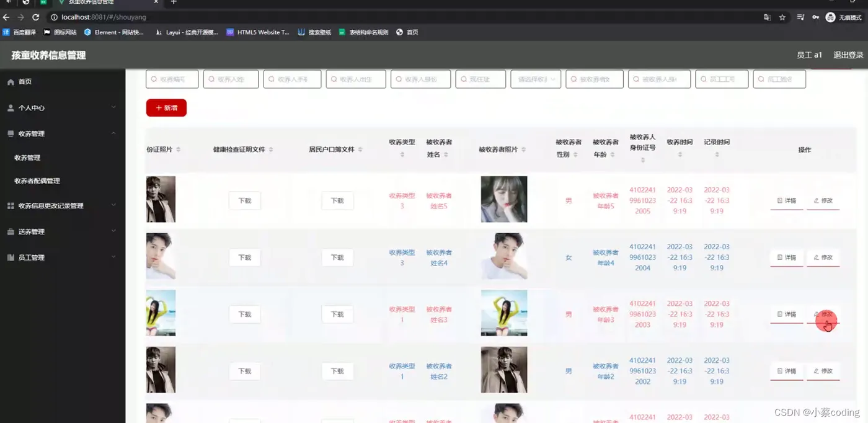Open the 请选择收养 type dropdown
868x423 pixels.
point(536,79)
